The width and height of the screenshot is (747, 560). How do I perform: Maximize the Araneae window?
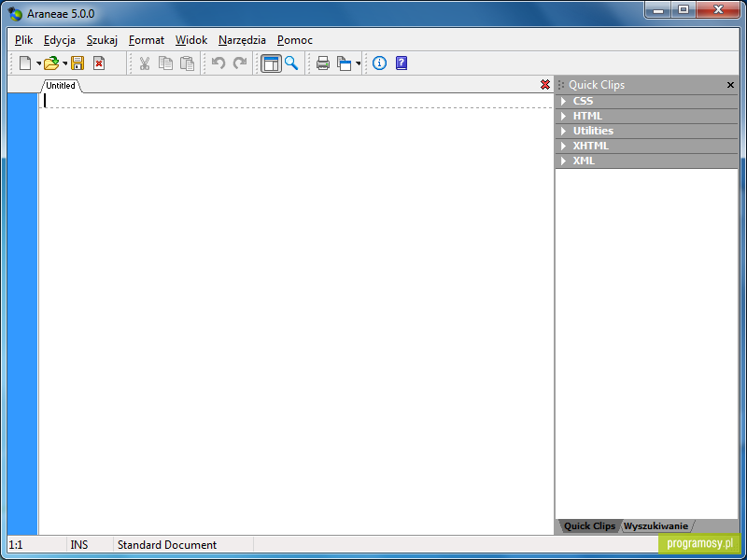click(x=684, y=10)
